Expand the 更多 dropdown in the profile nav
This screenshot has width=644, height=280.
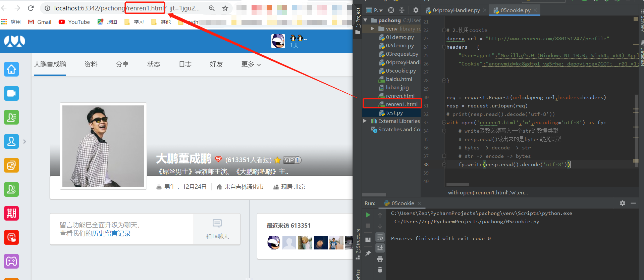(x=251, y=64)
